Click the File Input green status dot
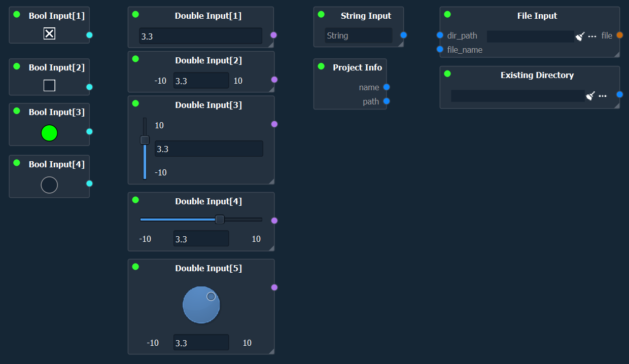The image size is (629, 364). point(447,14)
